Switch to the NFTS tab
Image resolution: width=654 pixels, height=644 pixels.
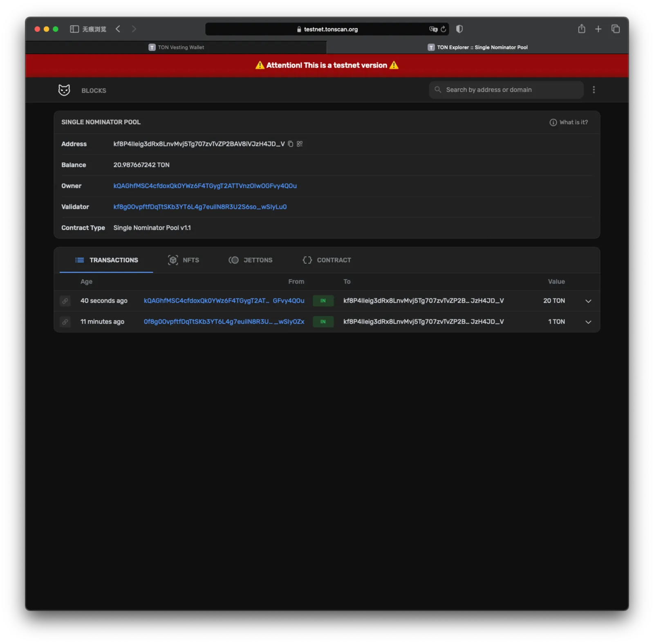coord(184,260)
